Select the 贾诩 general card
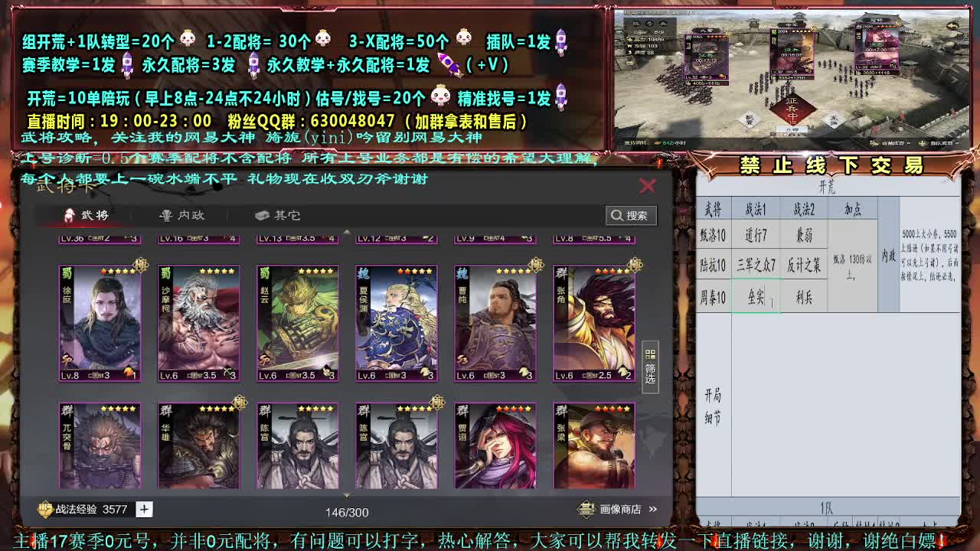 pyautogui.click(x=495, y=446)
